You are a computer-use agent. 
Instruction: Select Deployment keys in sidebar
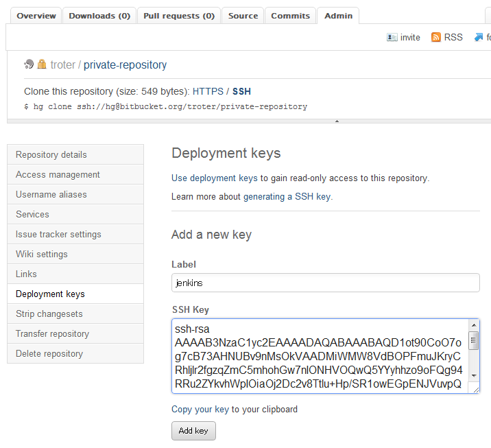click(x=75, y=294)
